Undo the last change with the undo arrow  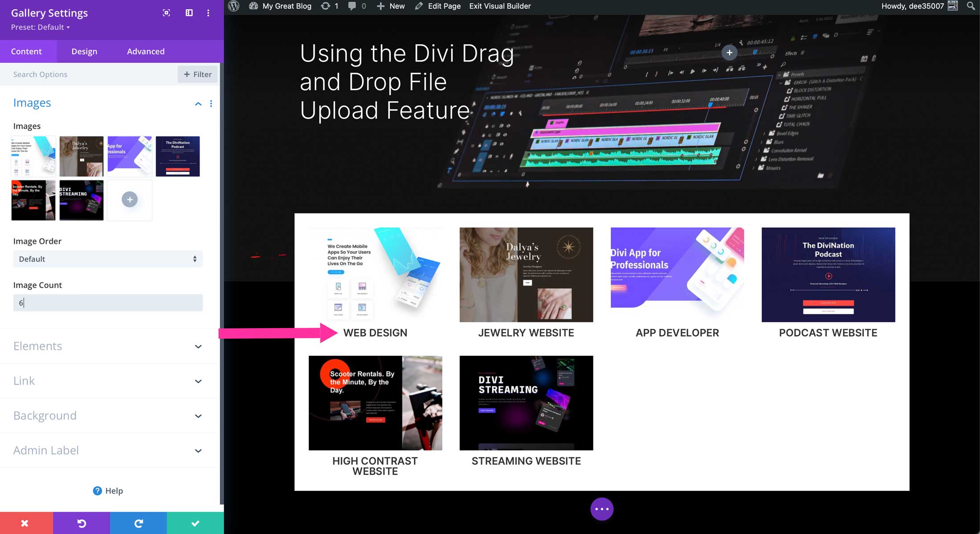[82, 522]
